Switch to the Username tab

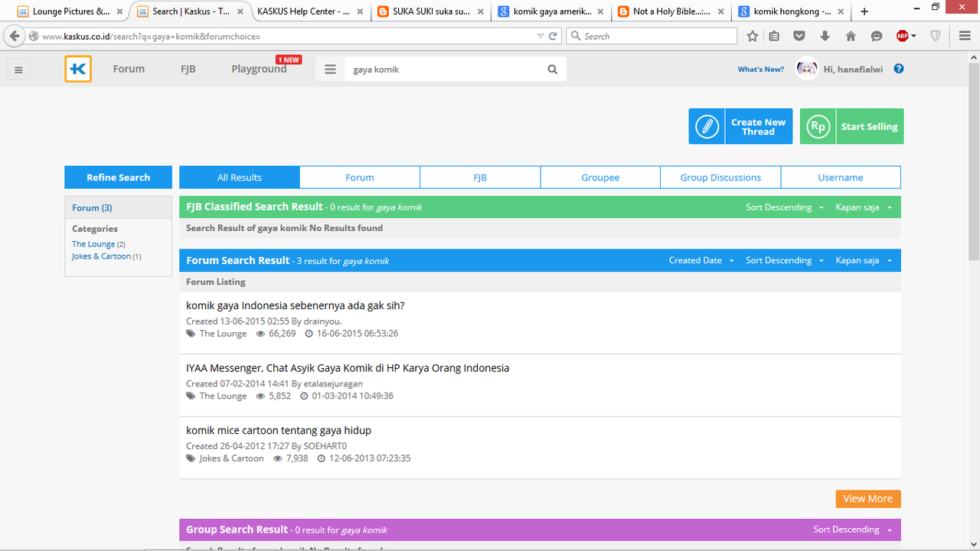pyautogui.click(x=841, y=177)
